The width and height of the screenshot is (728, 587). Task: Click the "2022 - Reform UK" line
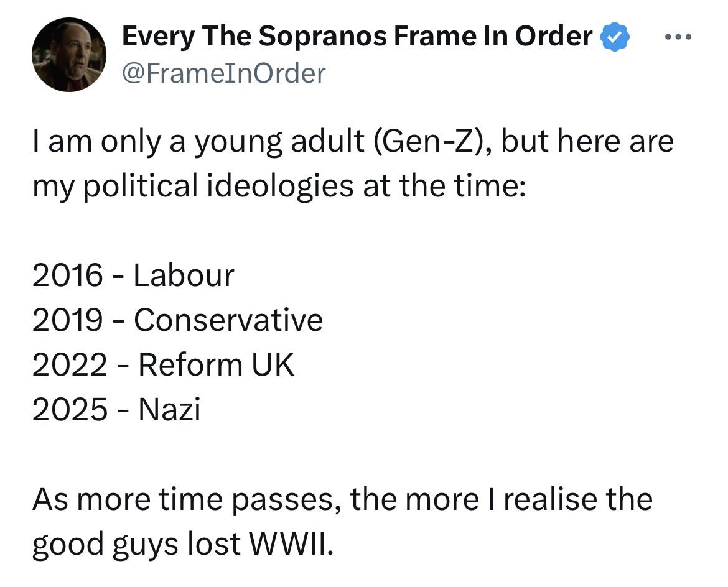click(163, 365)
